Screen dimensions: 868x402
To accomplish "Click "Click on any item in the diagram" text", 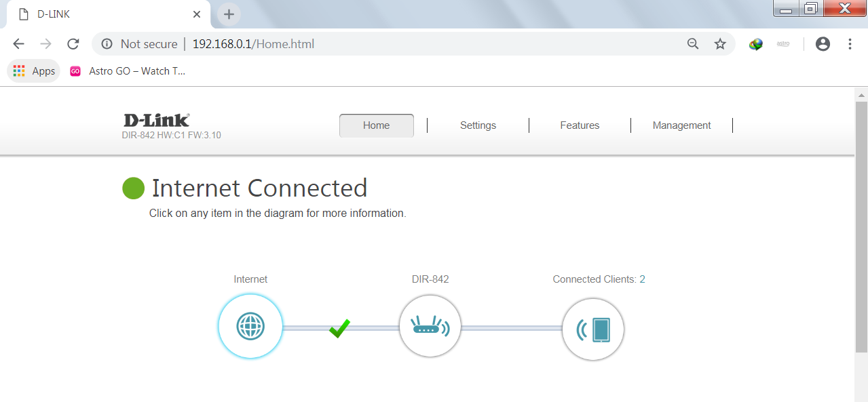I will 278,214.
